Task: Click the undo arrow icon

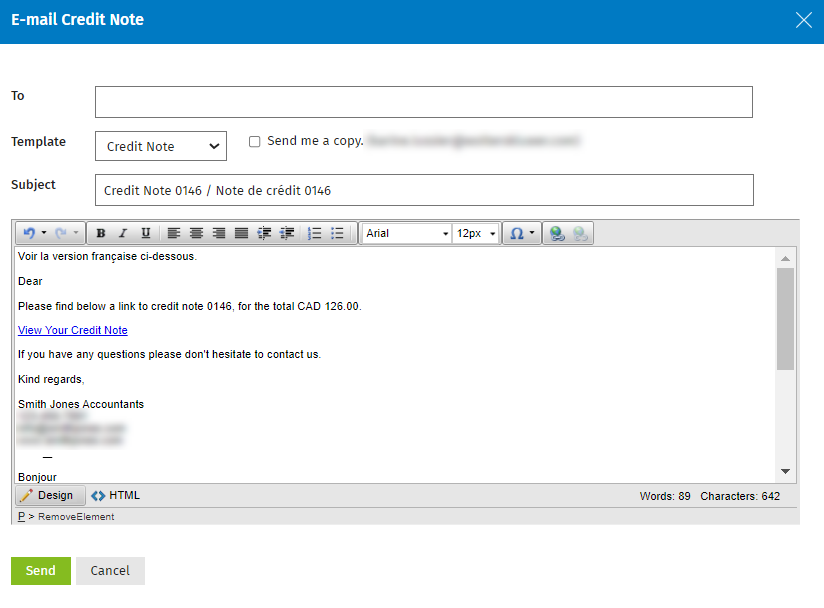Action: (x=29, y=233)
